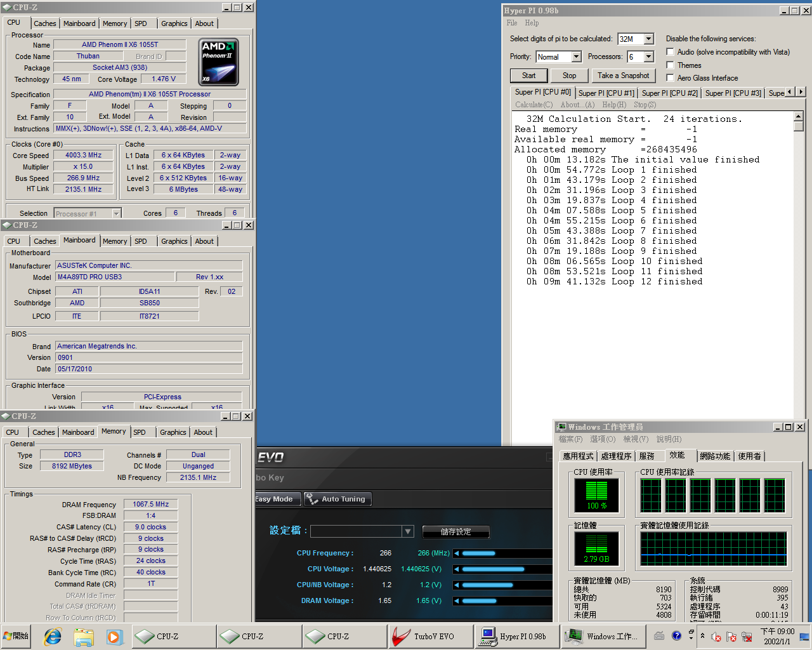Click the Windows Task Manager taskbar button
812x650 pixels.
tap(604, 636)
